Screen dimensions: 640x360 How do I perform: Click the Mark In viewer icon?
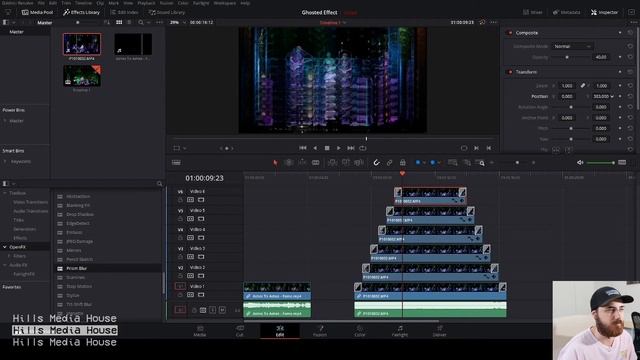[x=476, y=148]
